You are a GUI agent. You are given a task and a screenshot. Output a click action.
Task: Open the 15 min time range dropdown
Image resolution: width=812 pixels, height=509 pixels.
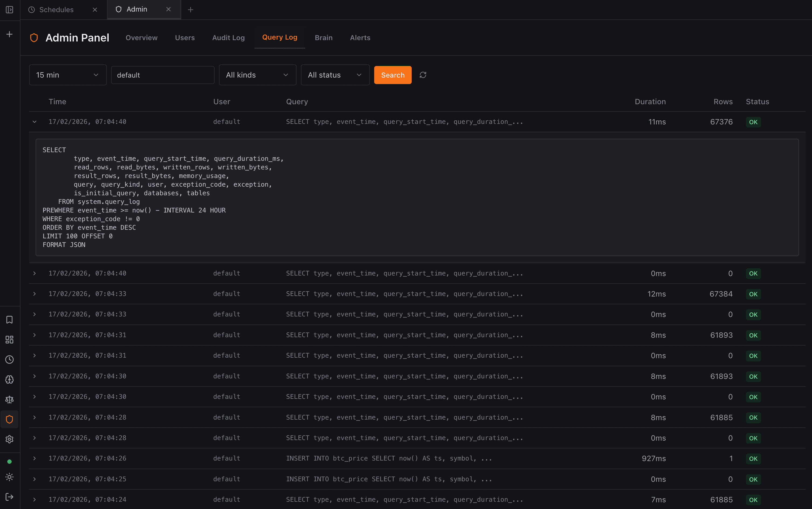pos(67,75)
